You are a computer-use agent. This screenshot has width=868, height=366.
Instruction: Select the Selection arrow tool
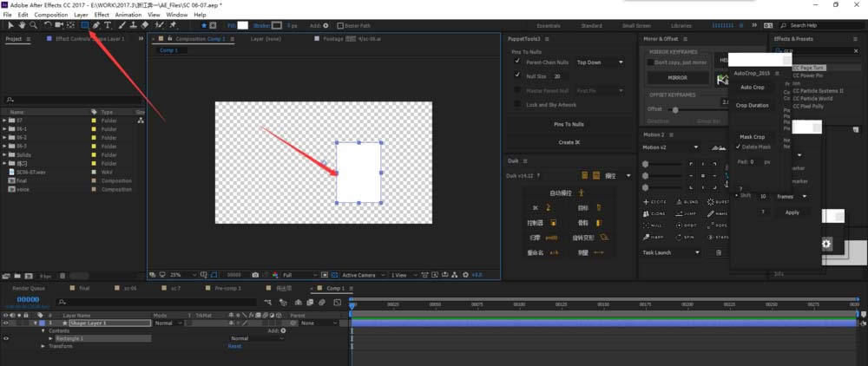10,25
